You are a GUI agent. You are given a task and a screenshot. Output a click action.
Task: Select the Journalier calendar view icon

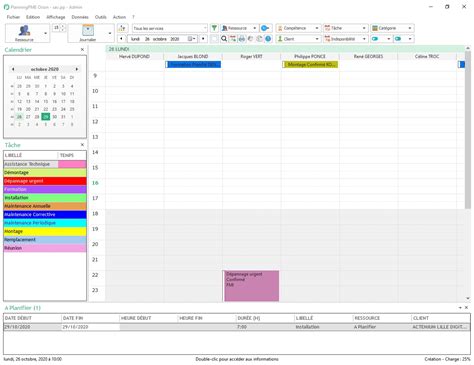(x=88, y=33)
